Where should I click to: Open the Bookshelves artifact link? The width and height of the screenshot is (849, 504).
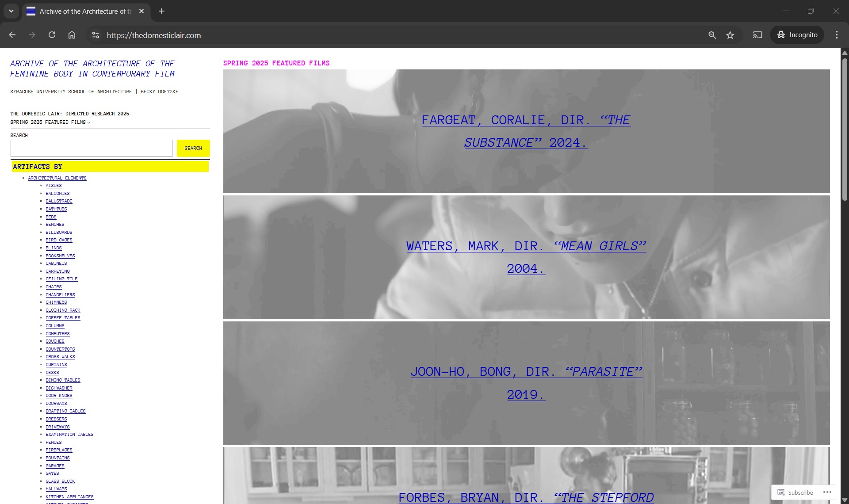[60, 256]
